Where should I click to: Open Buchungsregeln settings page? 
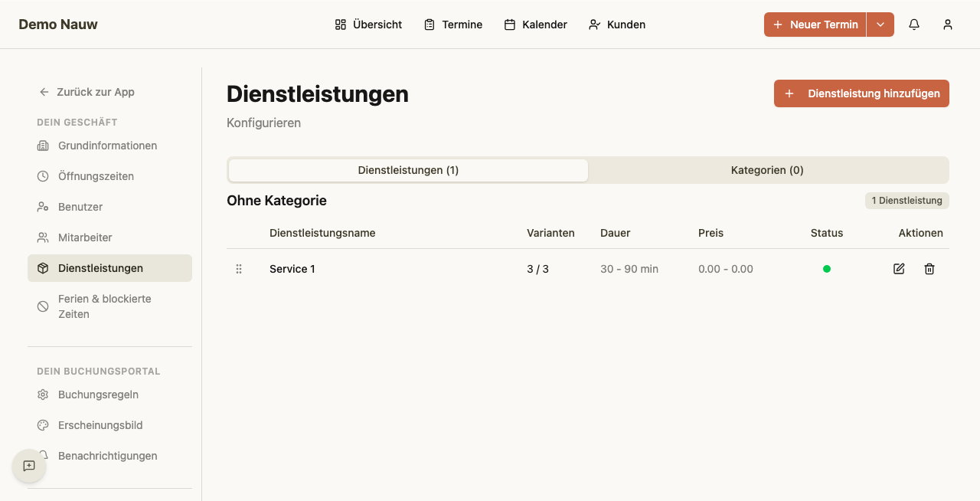coord(109,395)
